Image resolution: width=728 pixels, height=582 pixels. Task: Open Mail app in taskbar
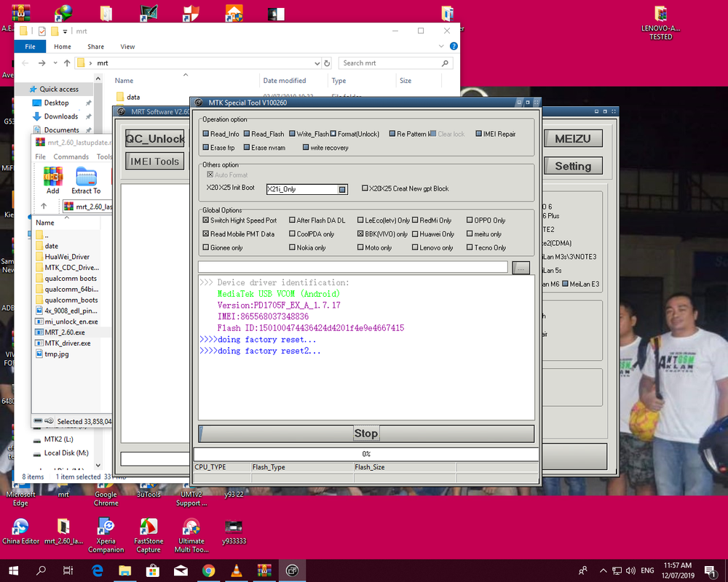coord(181,570)
